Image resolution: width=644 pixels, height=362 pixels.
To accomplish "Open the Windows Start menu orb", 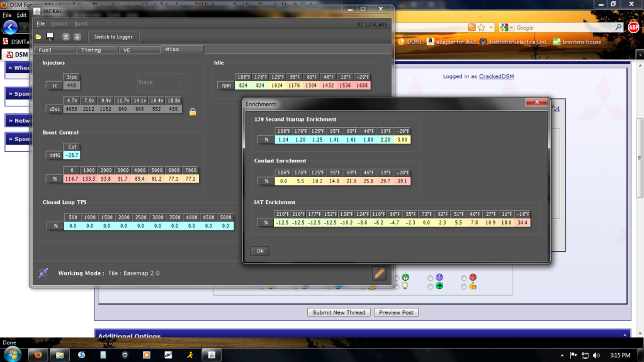I will (13, 354).
